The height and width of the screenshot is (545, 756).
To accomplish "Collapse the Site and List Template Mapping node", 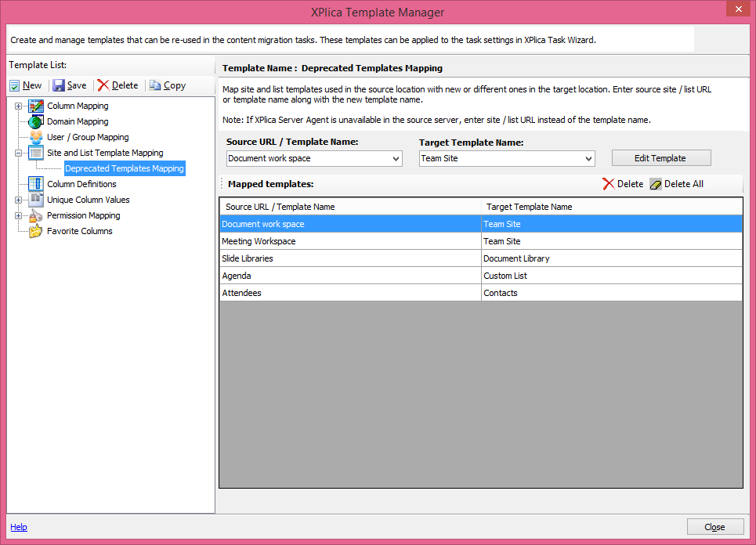I will pyautogui.click(x=18, y=153).
